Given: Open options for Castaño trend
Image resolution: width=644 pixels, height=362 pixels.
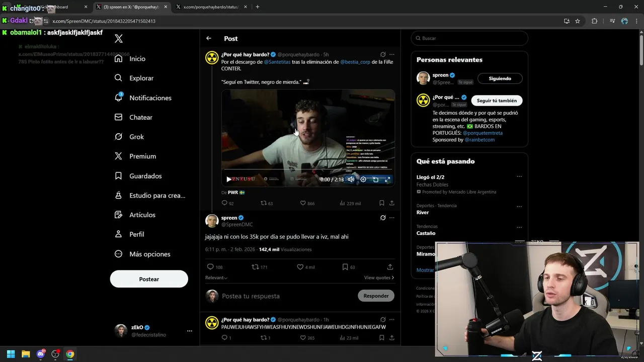Looking at the screenshot, I should [x=519, y=227].
